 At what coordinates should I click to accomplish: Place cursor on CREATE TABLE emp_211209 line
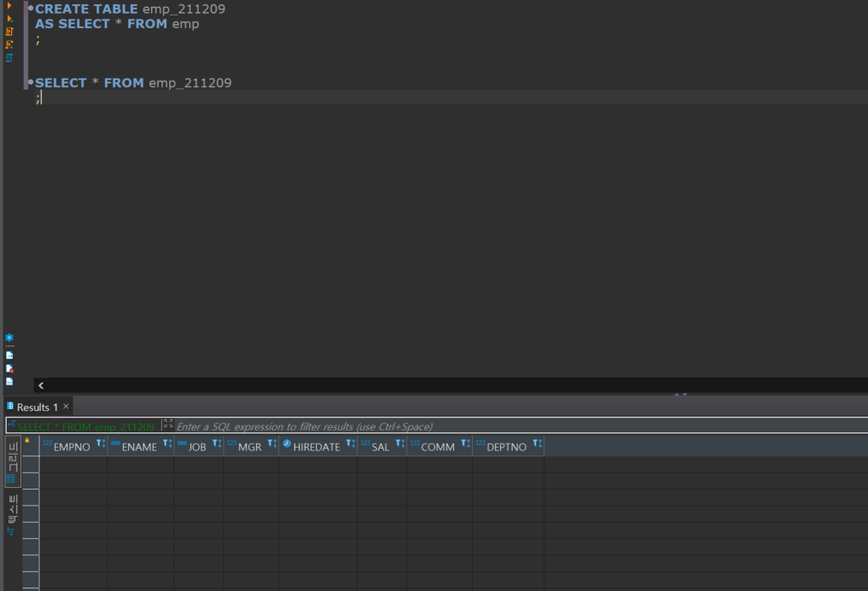pyautogui.click(x=130, y=9)
